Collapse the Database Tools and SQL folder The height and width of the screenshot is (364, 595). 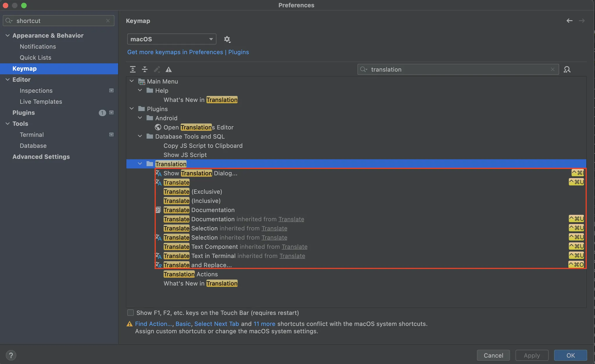pos(140,136)
